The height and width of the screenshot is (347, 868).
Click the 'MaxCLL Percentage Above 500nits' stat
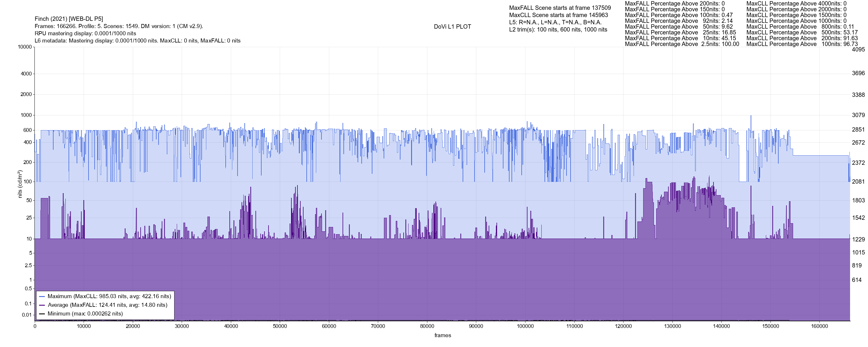pos(802,32)
